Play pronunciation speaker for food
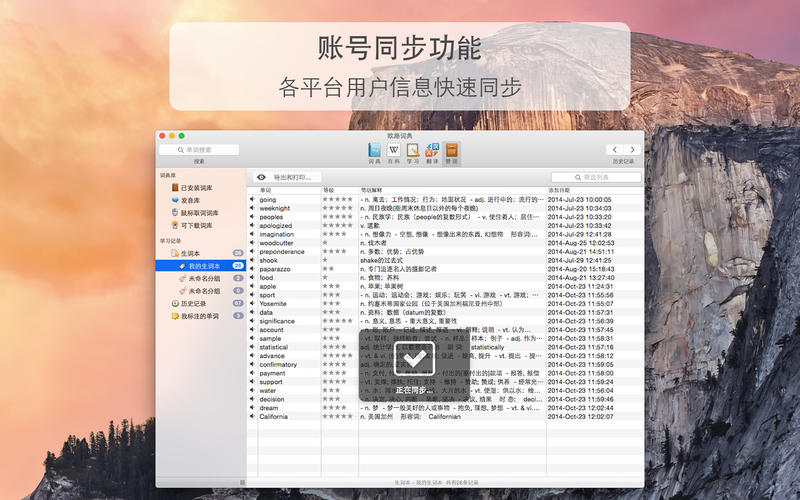Viewport: 800px width, 500px height. point(252,278)
